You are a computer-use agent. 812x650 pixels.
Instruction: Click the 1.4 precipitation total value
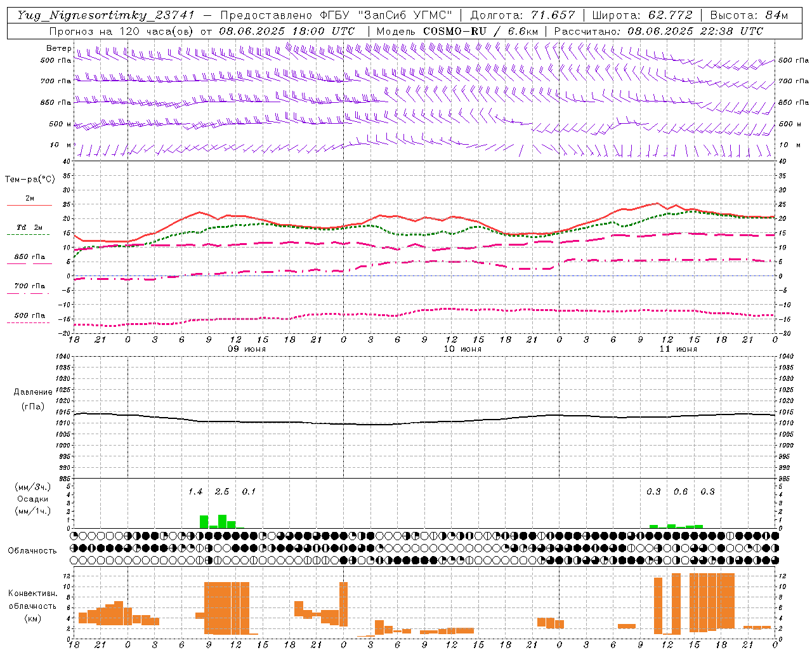coord(195,491)
